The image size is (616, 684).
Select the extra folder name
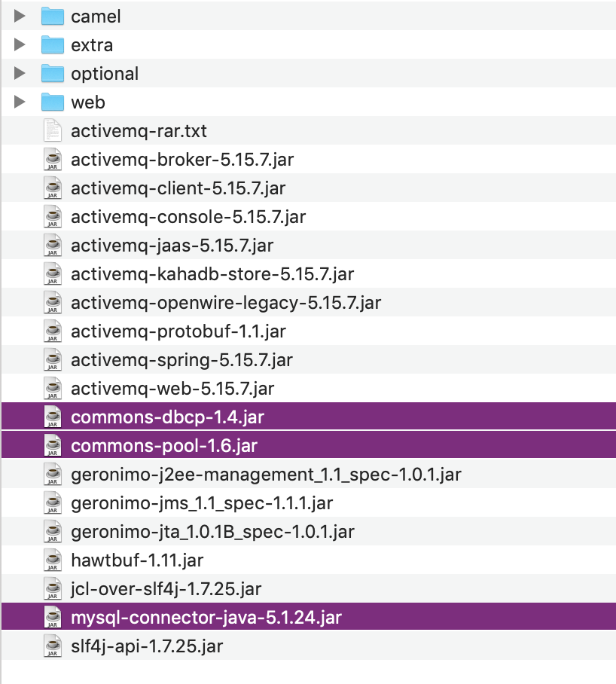(x=92, y=45)
